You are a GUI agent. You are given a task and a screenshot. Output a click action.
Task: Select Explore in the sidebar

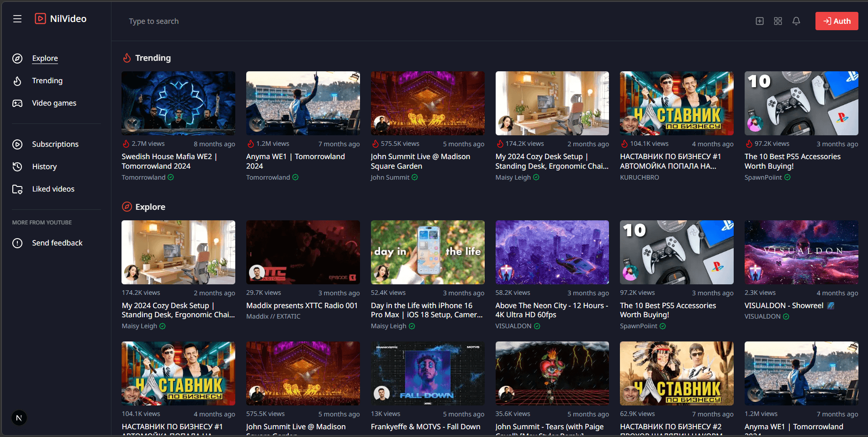[45, 58]
